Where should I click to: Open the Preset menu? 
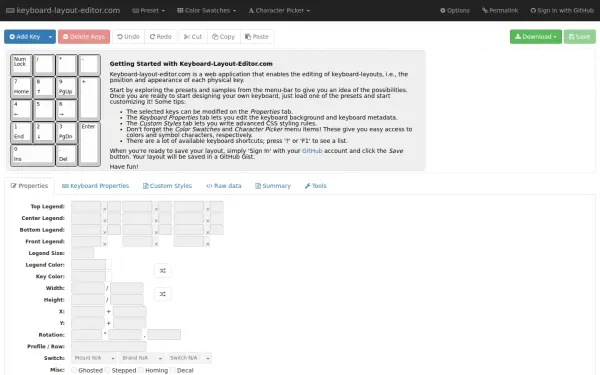[x=148, y=10]
